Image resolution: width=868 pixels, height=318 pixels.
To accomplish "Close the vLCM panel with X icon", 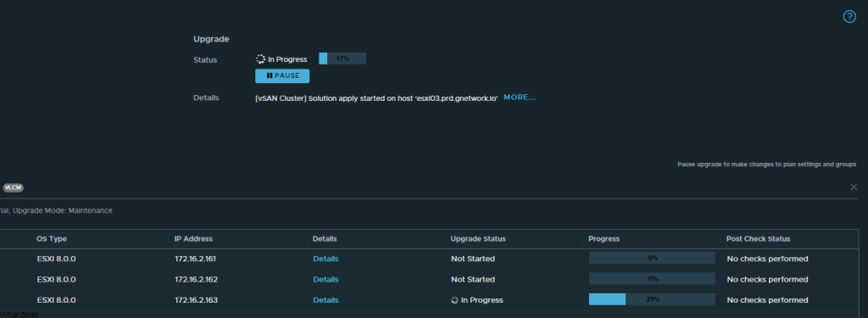I will point(854,187).
